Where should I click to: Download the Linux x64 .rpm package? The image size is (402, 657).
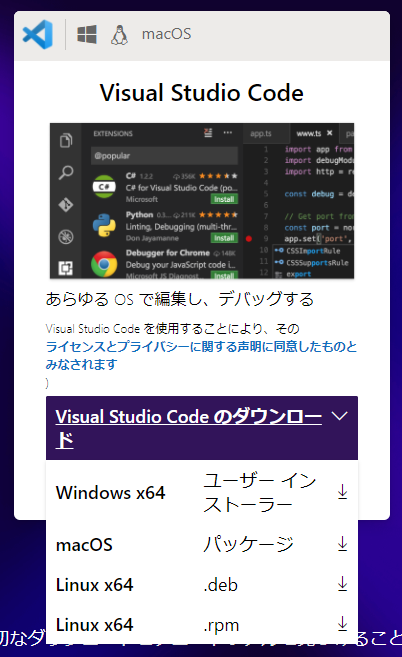click(342, 623)
